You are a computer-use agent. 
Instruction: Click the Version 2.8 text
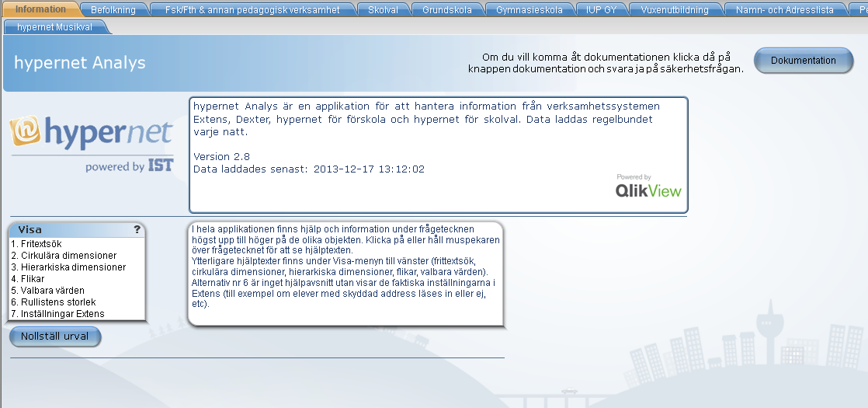[221, 156]
